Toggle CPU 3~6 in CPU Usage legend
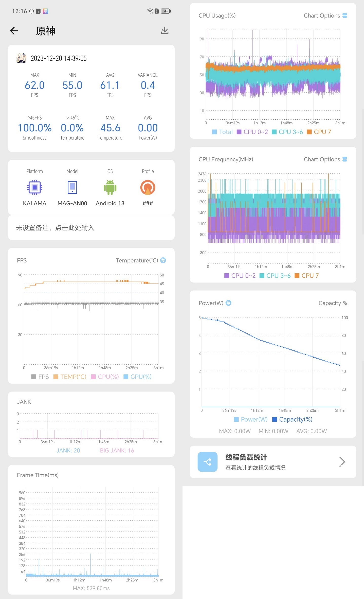The image size is (364, 599). pyautogui.click(x=287, y=132)
